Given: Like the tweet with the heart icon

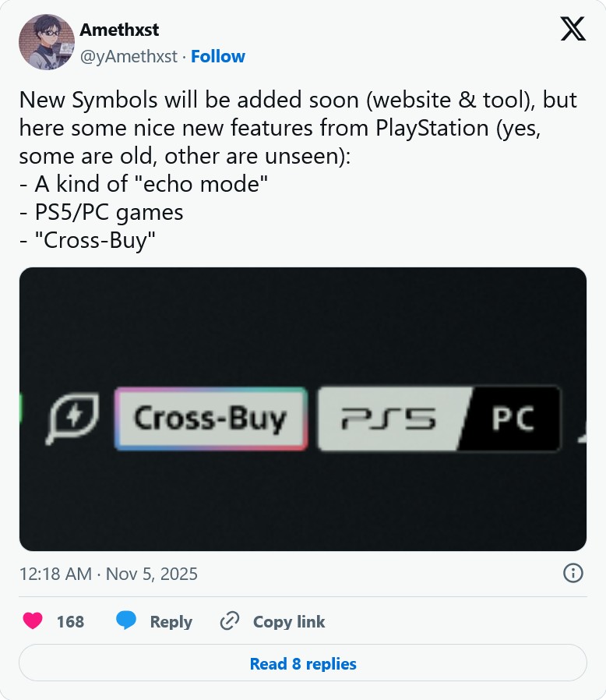Looking at the screenshot, I should (32, 621).
